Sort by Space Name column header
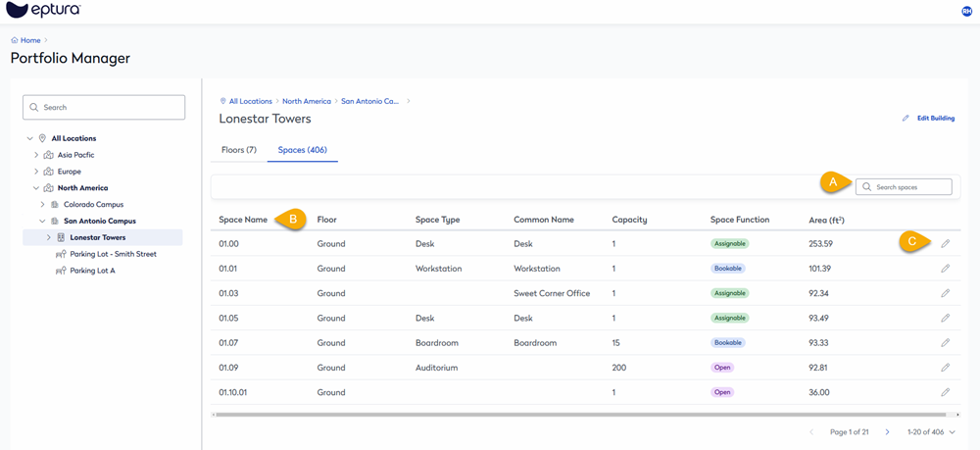The height and width of the screenshot is (450, 980). click(x=243, y=220)
